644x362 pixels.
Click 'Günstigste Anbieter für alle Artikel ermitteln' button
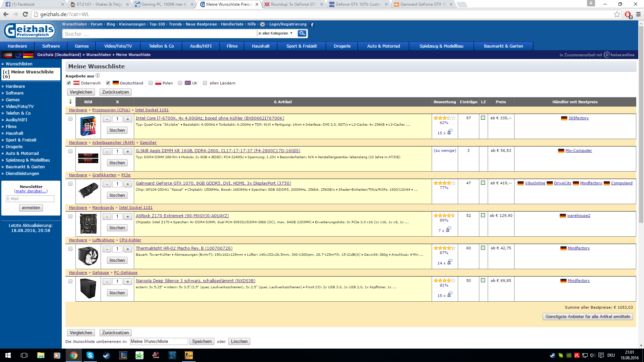coord(588,316)
